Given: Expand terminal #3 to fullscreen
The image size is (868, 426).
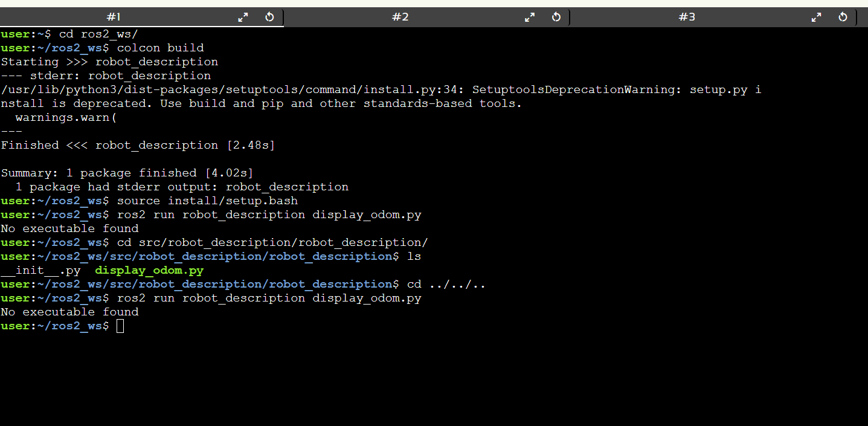Looking at the screenshot, I should pyautogui.click(x=816, y=17).
